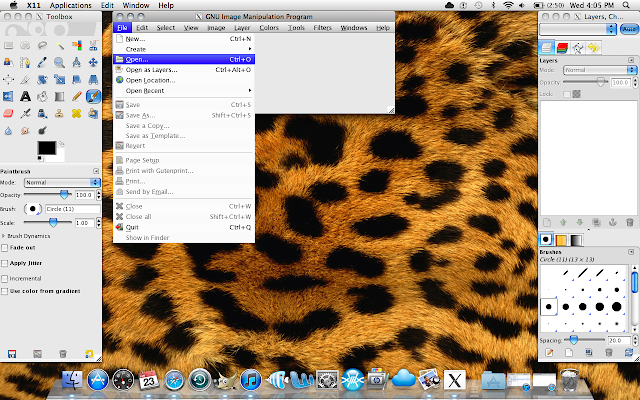Viewport: 640px width, 400px height.
Task: Select the Smudge tool
Action: point(25,131)
